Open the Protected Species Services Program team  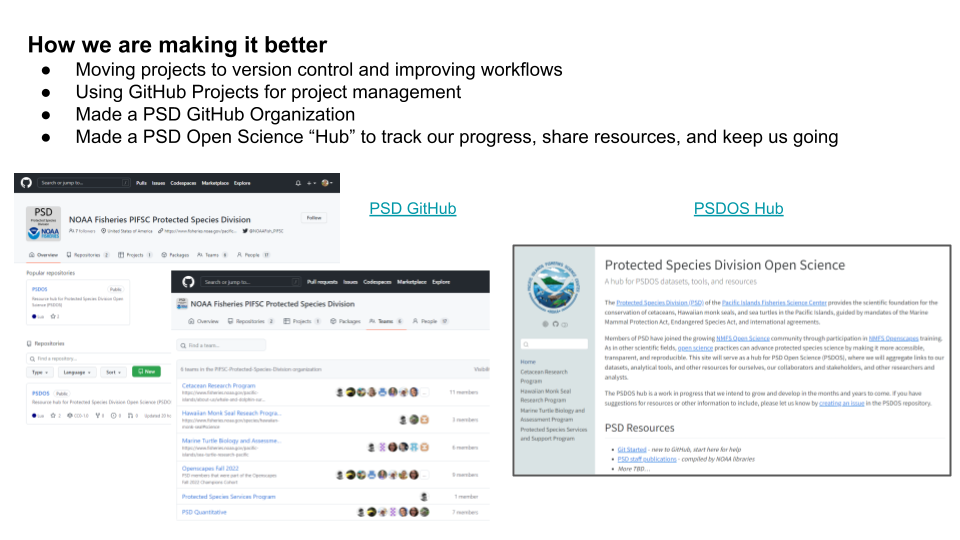pos(228,497)
